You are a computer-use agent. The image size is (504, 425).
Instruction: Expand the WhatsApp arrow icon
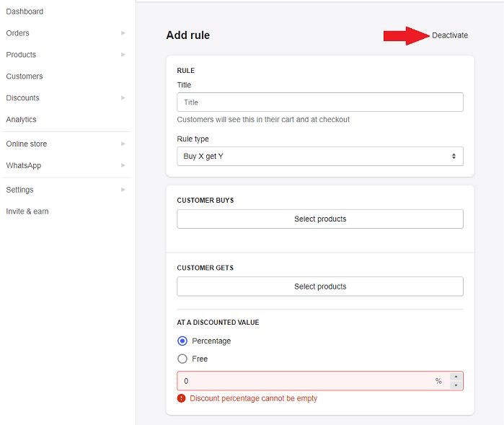(123, 165)
